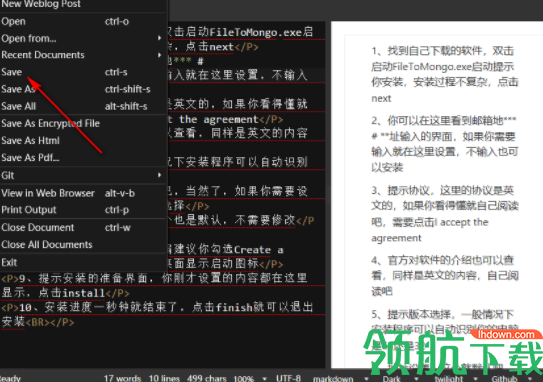Choose Save As Pdf... entry

pyautogui.click(x=82, y=158)
